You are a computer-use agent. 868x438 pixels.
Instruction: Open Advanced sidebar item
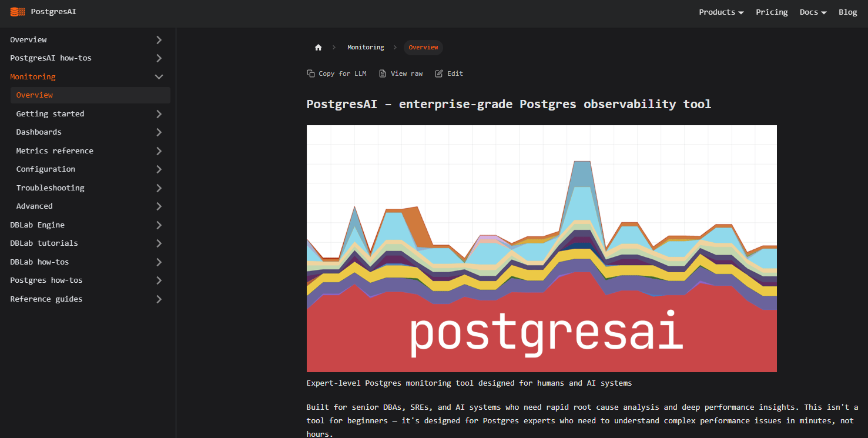coord(34,206)
